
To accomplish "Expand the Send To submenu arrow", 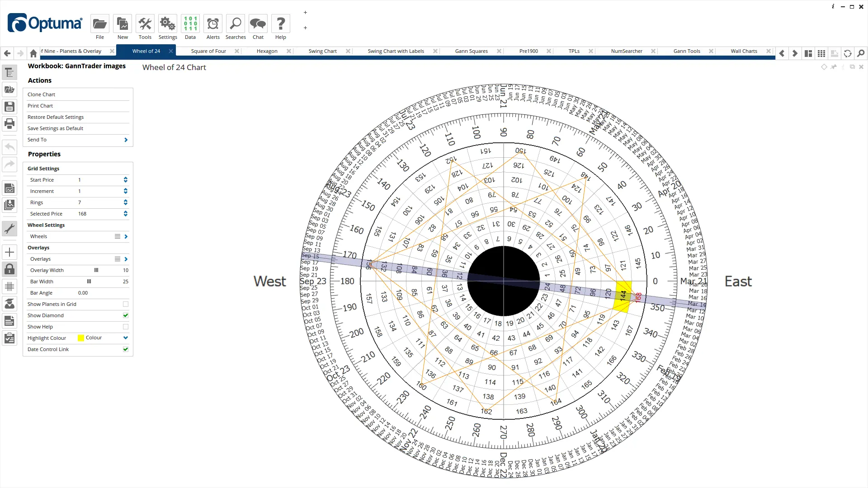I will pyautogui.click(x=126, y=140).
